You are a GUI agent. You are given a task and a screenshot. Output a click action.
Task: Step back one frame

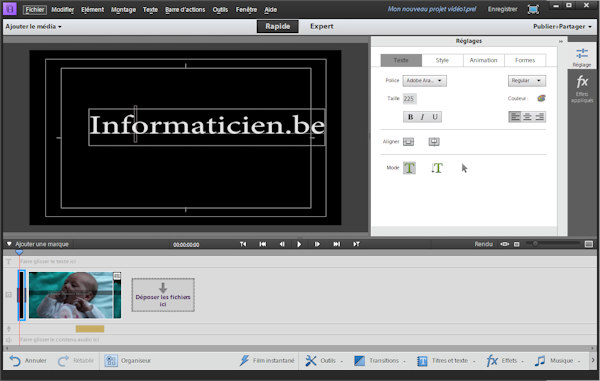[x=282, y=244]
